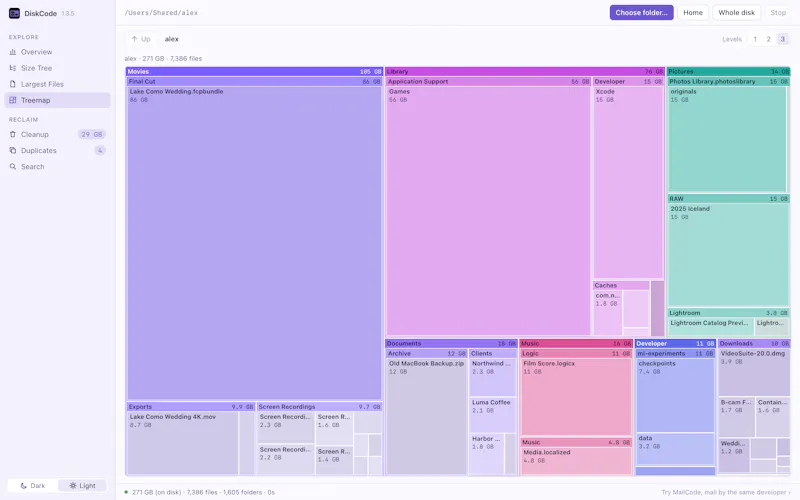Screen dimensions: 800x500
Task: Open Try MailCode link in status bar
Action: click(726, 492)
